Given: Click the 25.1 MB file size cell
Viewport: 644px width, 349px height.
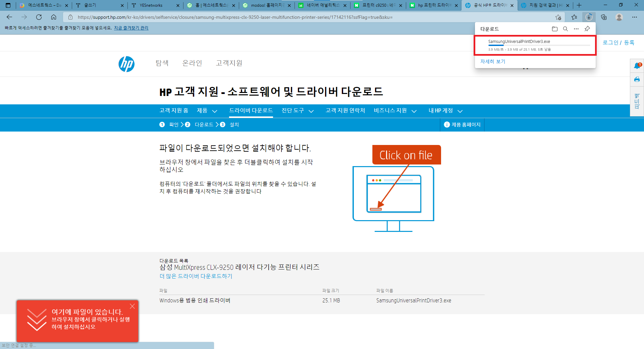Looking at the screenshot, I should pos(331,300).
